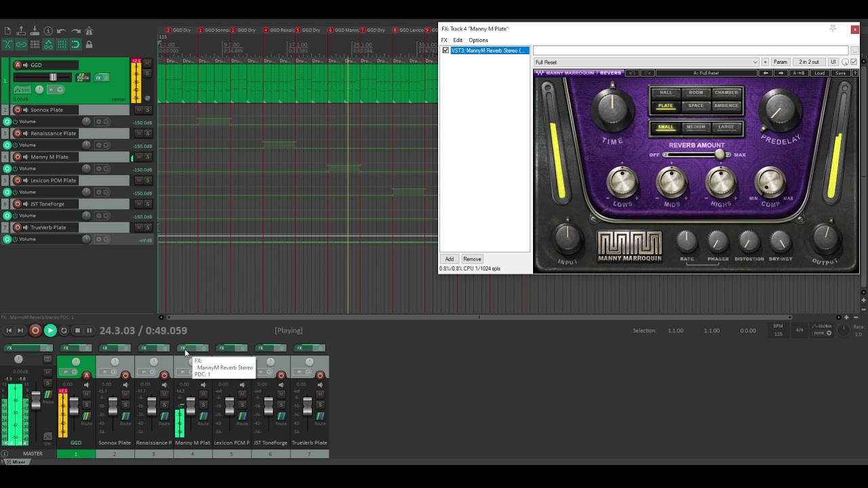Open project settings info icon

(48, 31)
